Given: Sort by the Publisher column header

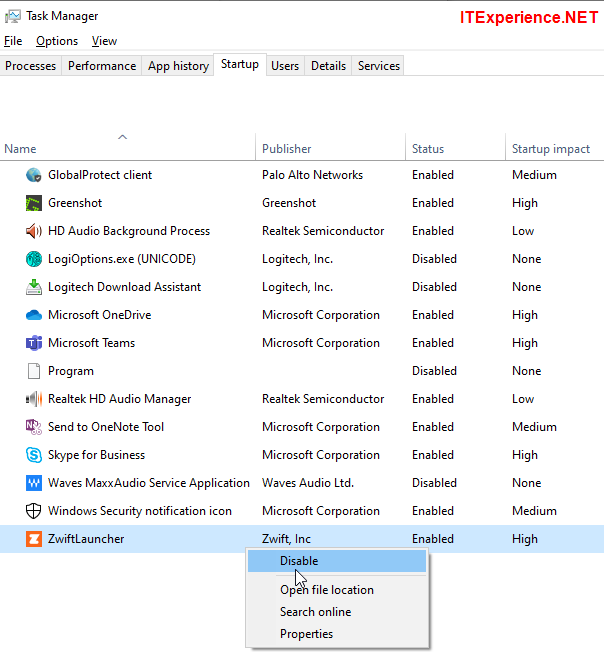Looking at the screenshot, I should tap(330, 149).
